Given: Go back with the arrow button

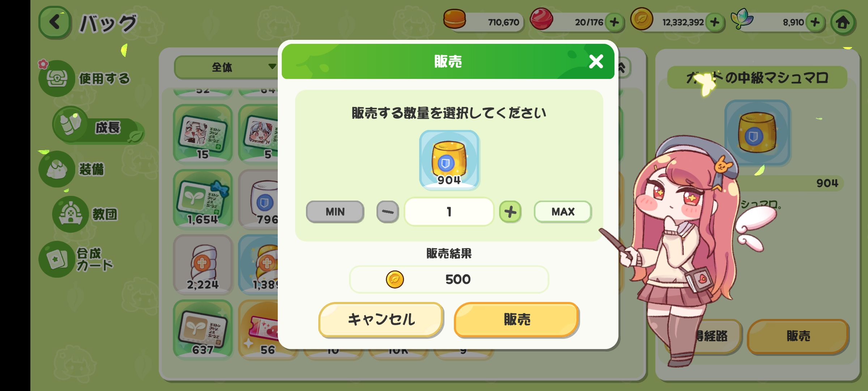Looking at the screenshot, I should (x=55, y=22).
